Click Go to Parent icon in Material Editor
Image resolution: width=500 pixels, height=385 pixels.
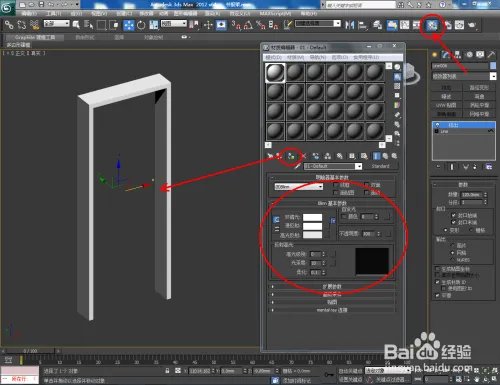[385, 156]
